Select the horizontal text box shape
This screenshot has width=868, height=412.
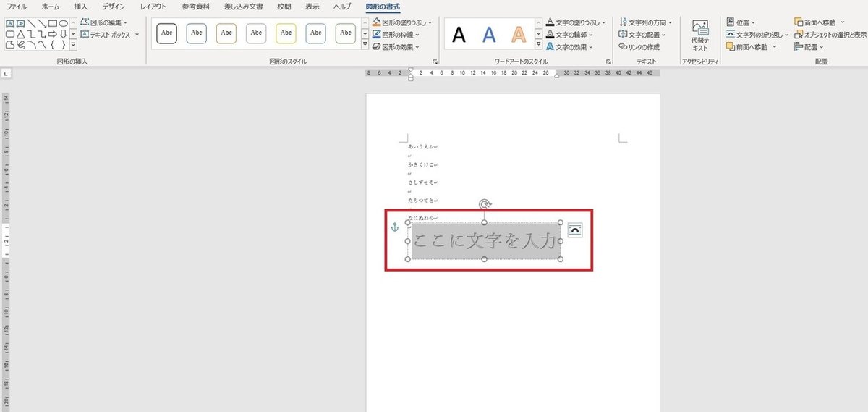point(10,23)
